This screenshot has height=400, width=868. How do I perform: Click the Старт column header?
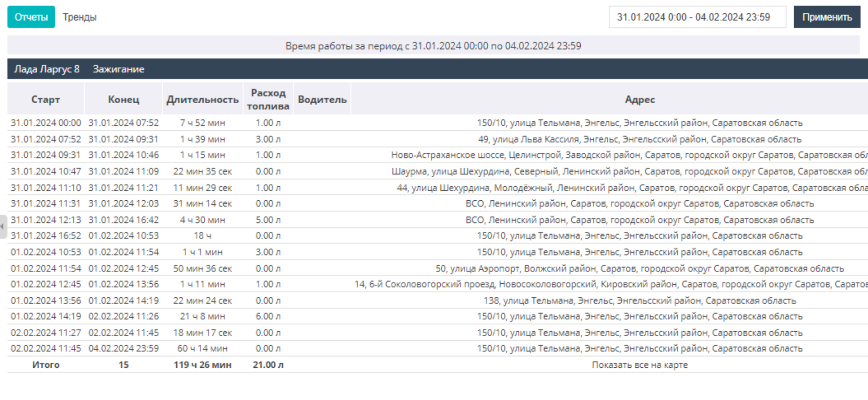pos(46,99)
